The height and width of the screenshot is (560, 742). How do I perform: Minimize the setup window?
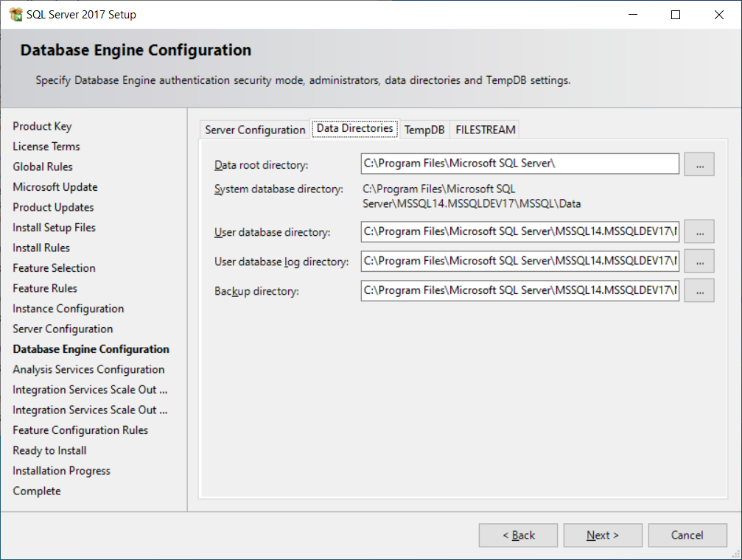tap(632, 15)
